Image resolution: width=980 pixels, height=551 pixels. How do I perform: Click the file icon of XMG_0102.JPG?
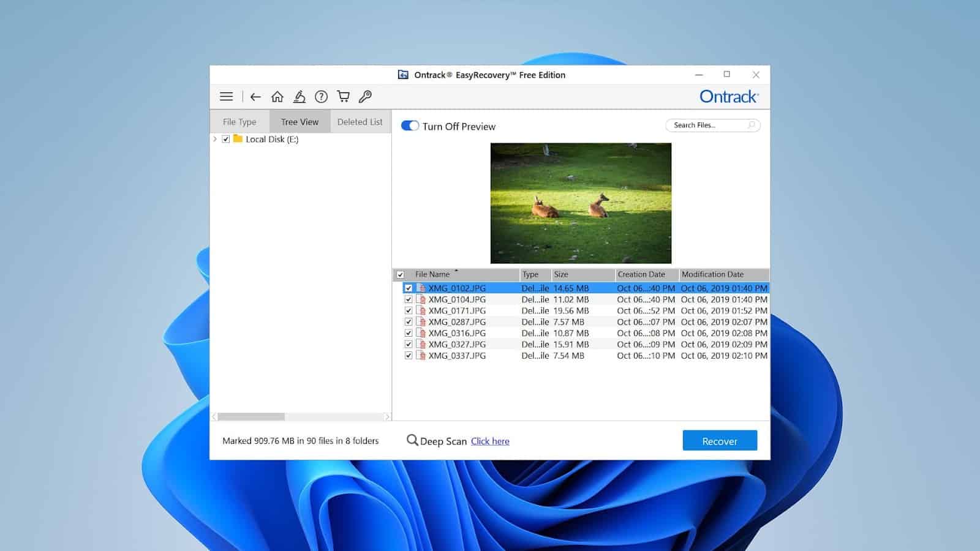click(421, 288)
